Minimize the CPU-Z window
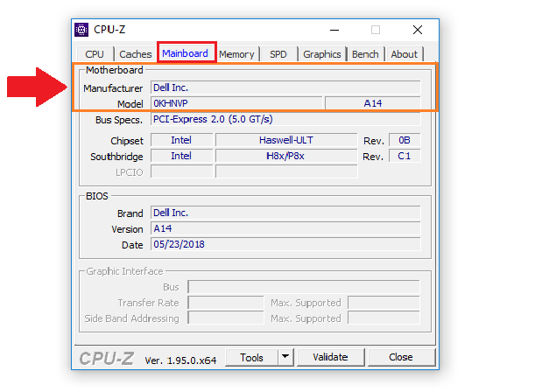The image size is (535, 392). click(x=334, y=29)
